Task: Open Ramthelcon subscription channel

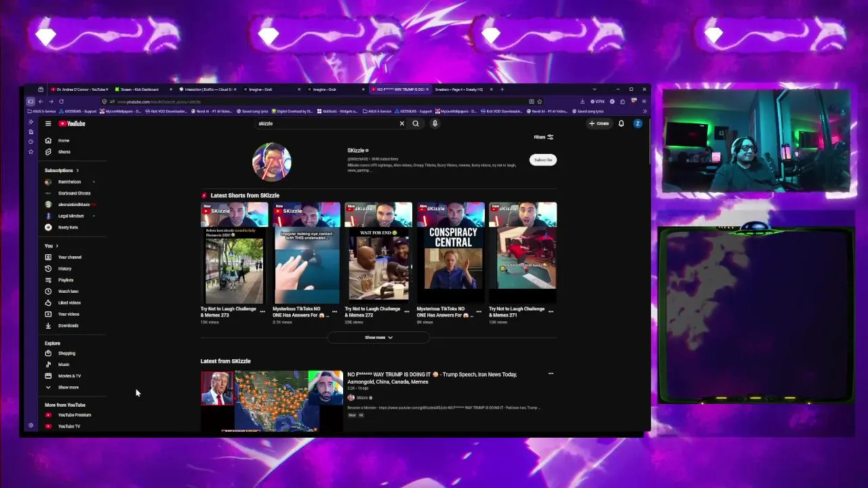Action: pyautogui.click(x=69, y=182)
